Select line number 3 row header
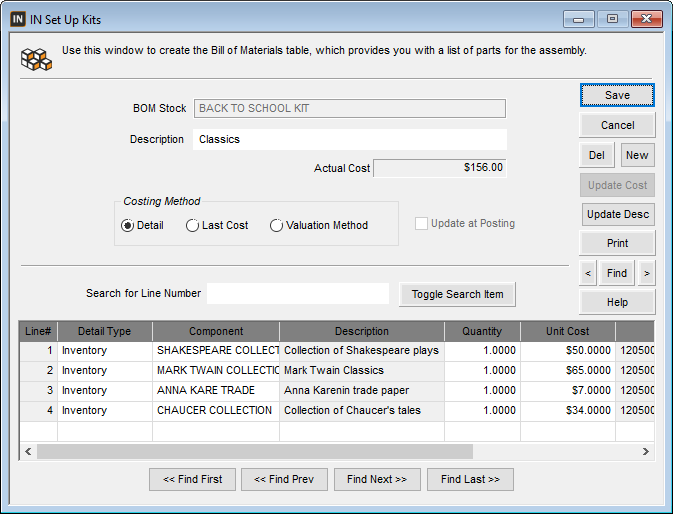 38,390
